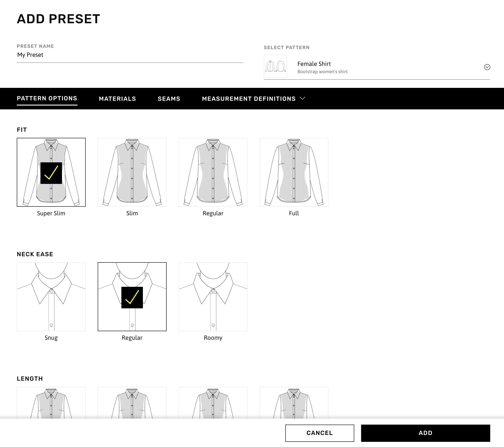The width and height of the screenshot is (504, 447).
Task: Select the Full fit shirt icon
Action: coord(294,172)
